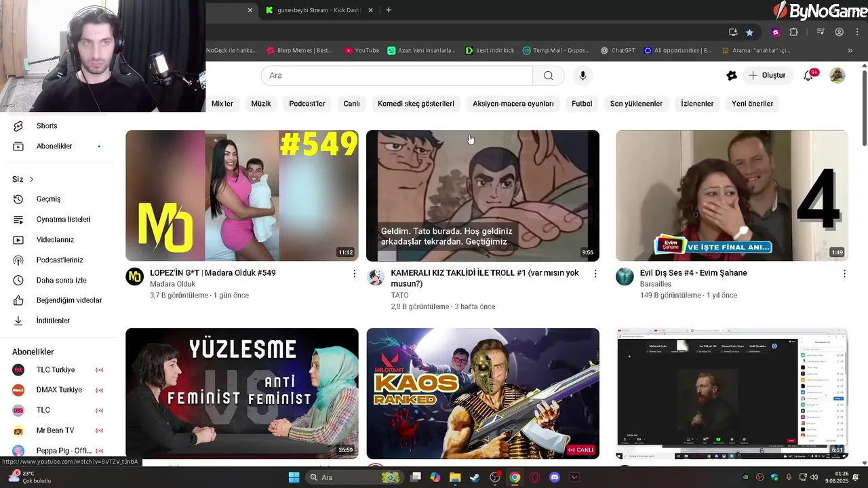This screenshot has width=868, height=488.
Task: Select the Podcast'ler filter chip
Action: (x=307, y=104)
